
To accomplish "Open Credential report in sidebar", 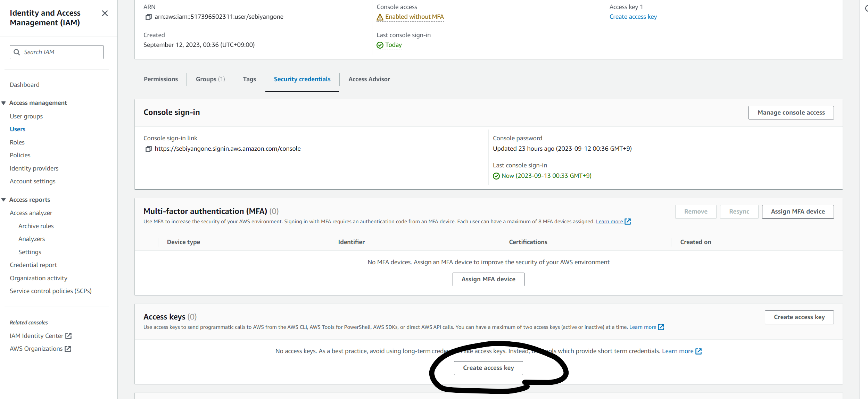I will [x=33, y=265].
